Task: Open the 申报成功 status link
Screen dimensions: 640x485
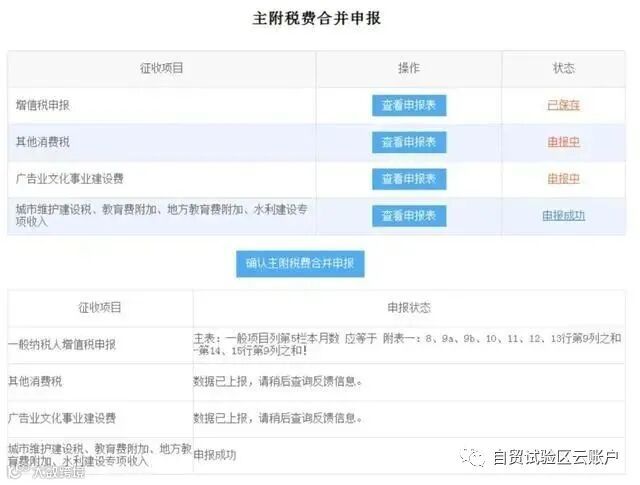Action: [563, 216]
